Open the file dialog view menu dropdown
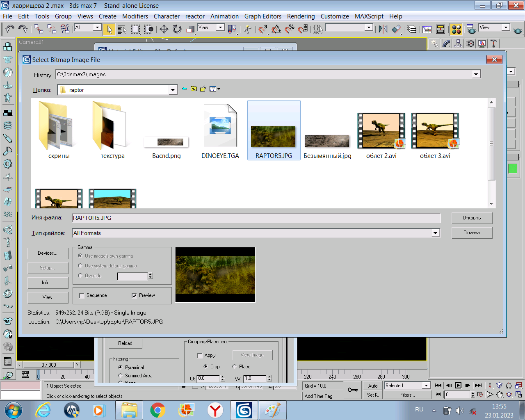 tap(215, 89)
